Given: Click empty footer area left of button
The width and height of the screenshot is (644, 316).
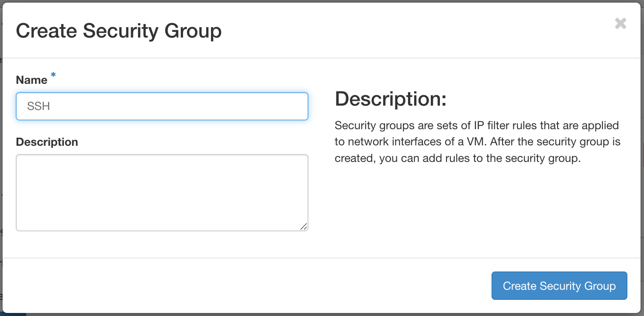Looking at the screenshot, I should pos(245,286).
